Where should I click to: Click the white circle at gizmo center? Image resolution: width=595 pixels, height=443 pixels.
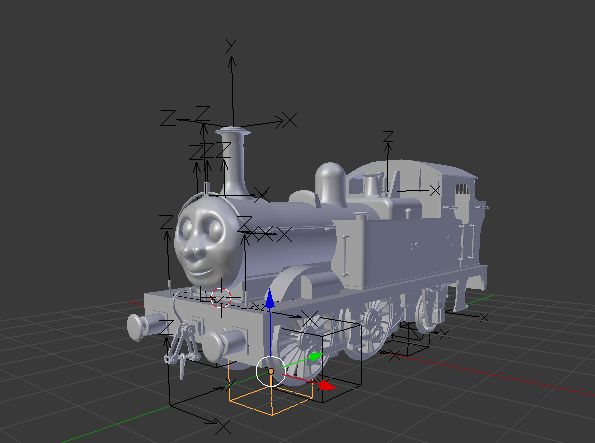tap(271, 372)
